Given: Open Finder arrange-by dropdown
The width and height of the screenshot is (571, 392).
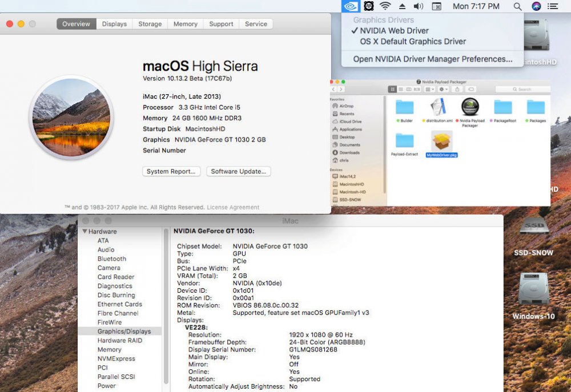Looking at the screenshot, I should click(x=430, y=89).
